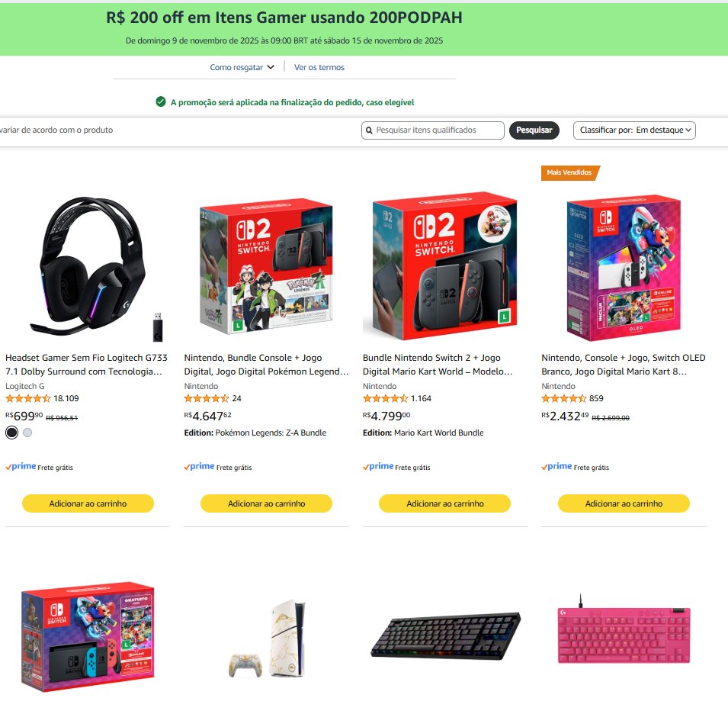Click the search input for qualified items
The height and width of the screenshot is (714, 728).
tap(435, 130)
